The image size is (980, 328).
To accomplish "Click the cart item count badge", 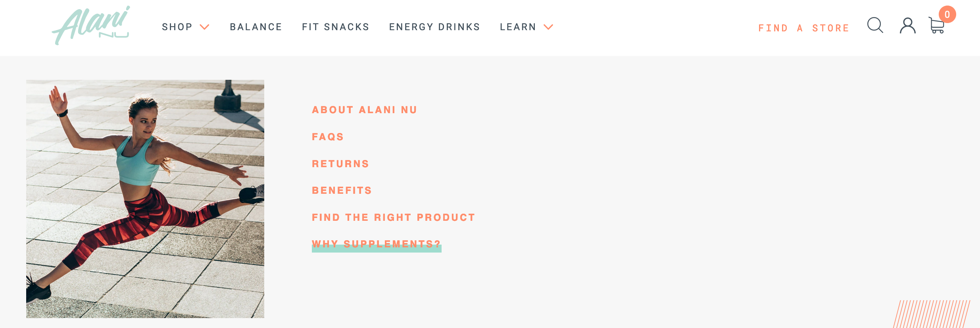I will pyautogui.click(x=947, y=15).
